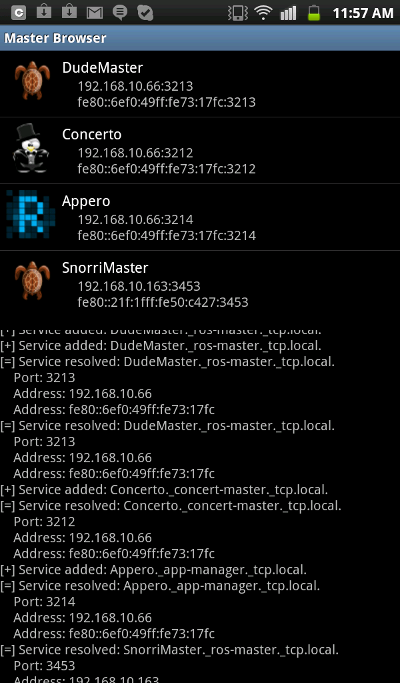Tap the DudeMaster turtle icon

click(x=32, y=81)
